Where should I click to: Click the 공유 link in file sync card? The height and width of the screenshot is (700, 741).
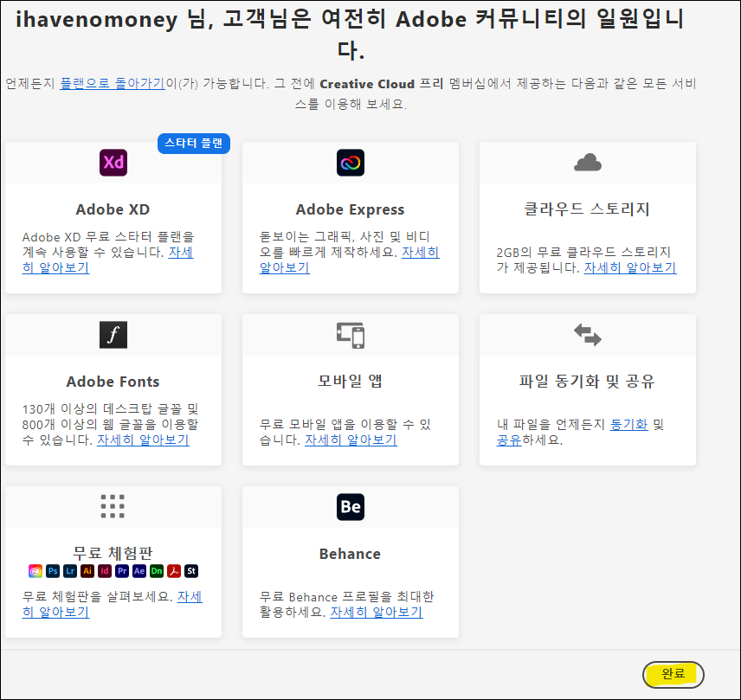coord(508,440)
